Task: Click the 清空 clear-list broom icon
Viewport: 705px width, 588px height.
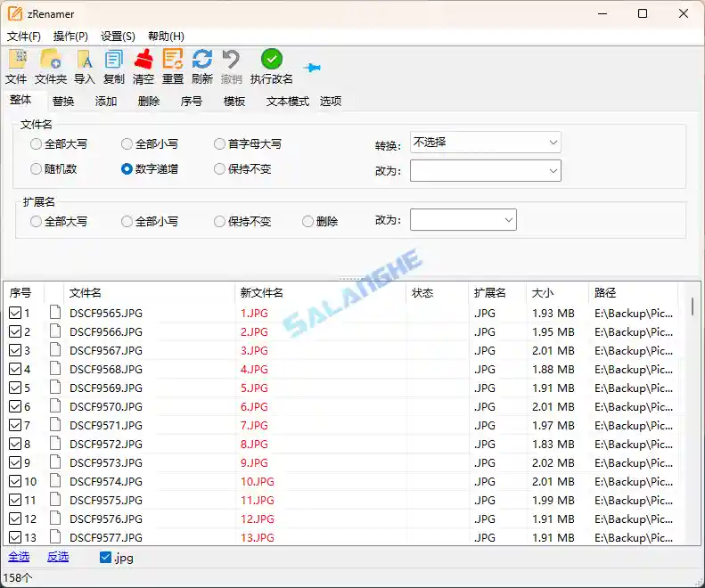Action: click(x=143, y=60)
